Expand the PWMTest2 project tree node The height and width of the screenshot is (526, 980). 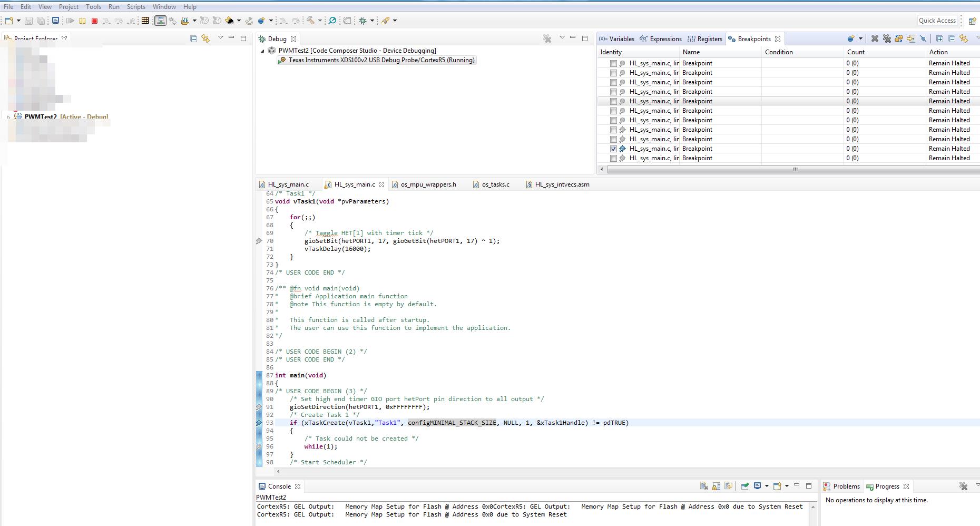click(8, 117)
